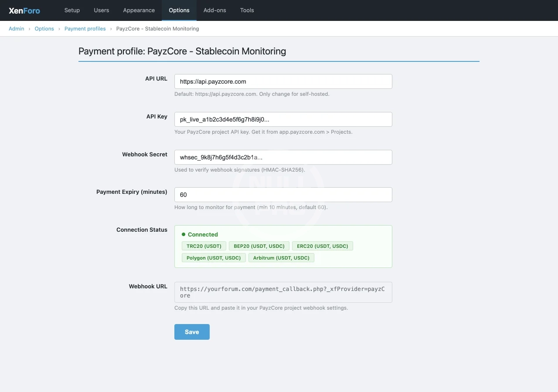558x392 pixels.
Task: Click the XenForo logo
Action: point(24,10)
